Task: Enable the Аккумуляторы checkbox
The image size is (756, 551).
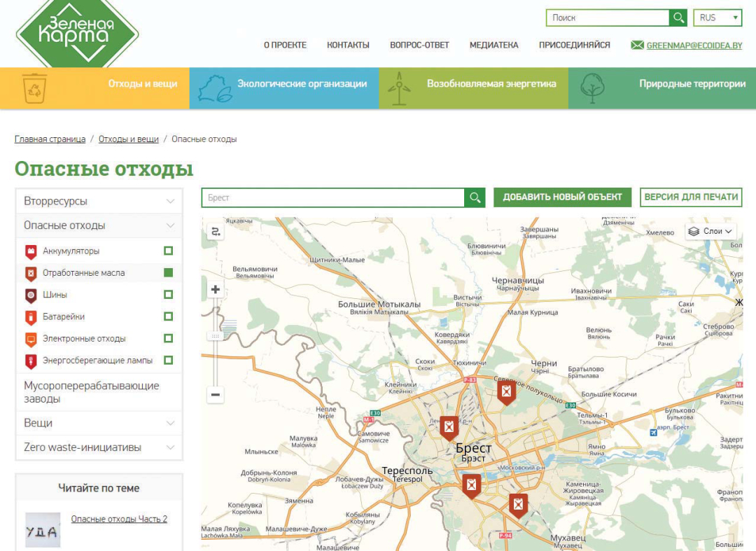Action: 168,251
